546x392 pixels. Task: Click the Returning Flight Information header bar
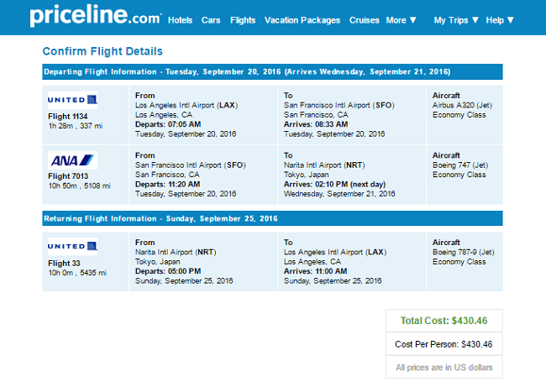[272, 218]
